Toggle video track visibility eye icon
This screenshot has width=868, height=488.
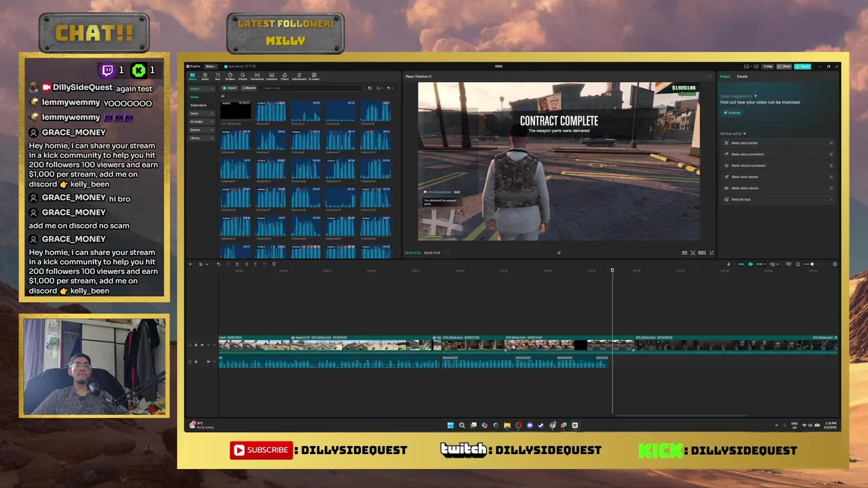(202, 345)
